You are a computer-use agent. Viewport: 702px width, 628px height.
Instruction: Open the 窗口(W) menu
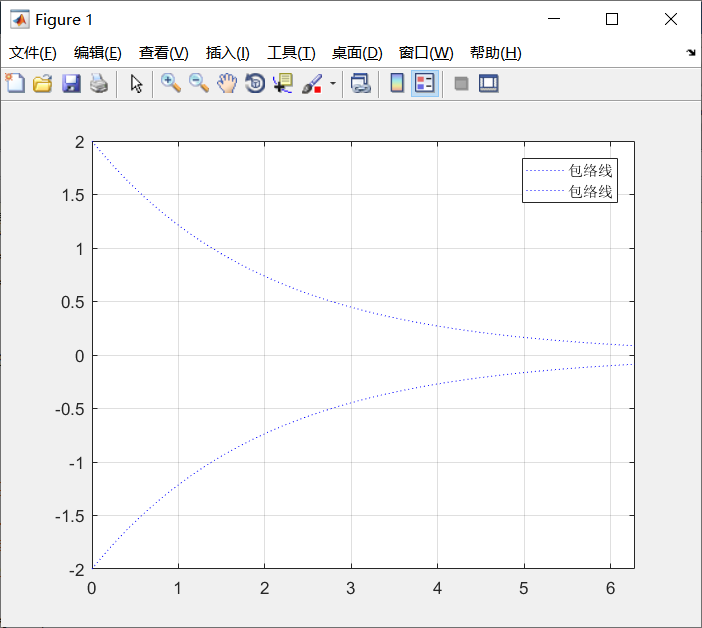click(x=426, y=53)
